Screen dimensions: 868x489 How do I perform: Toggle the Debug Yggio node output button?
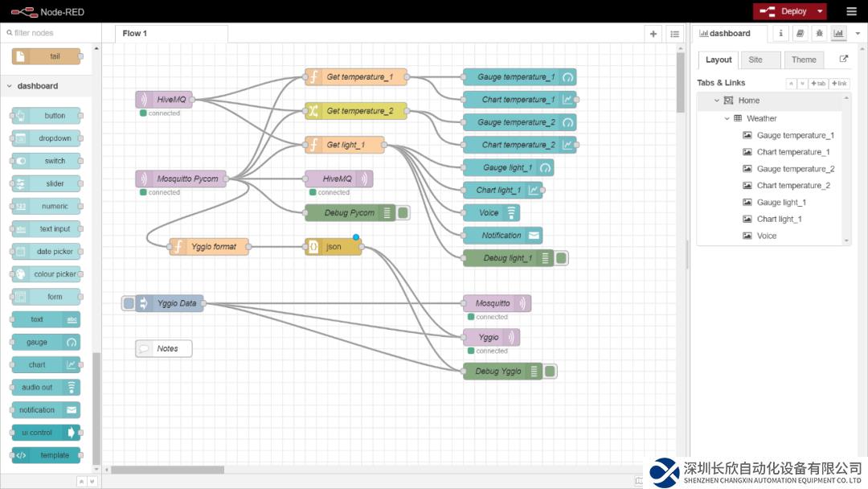(551, 372)
